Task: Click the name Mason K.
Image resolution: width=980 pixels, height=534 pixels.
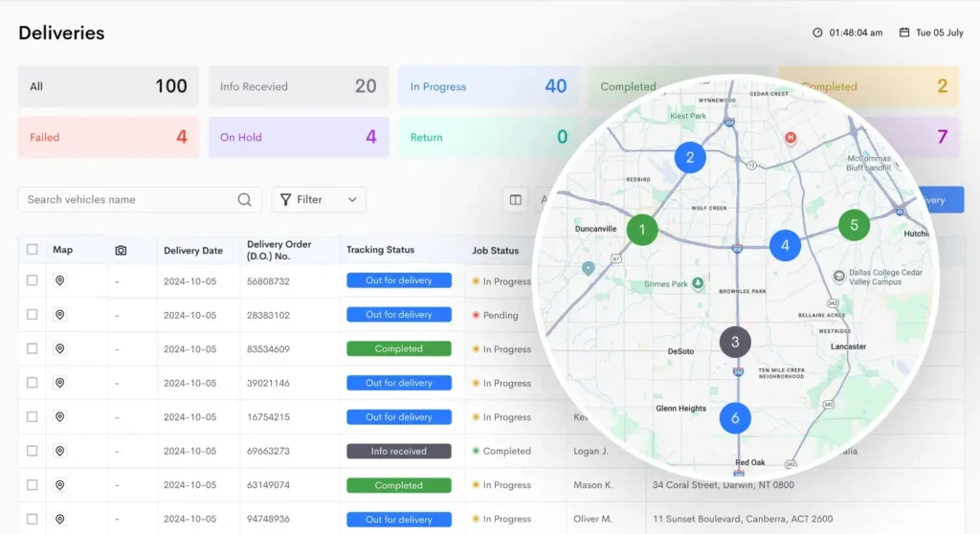Action: pyautogui.click(x=593, y=485)
